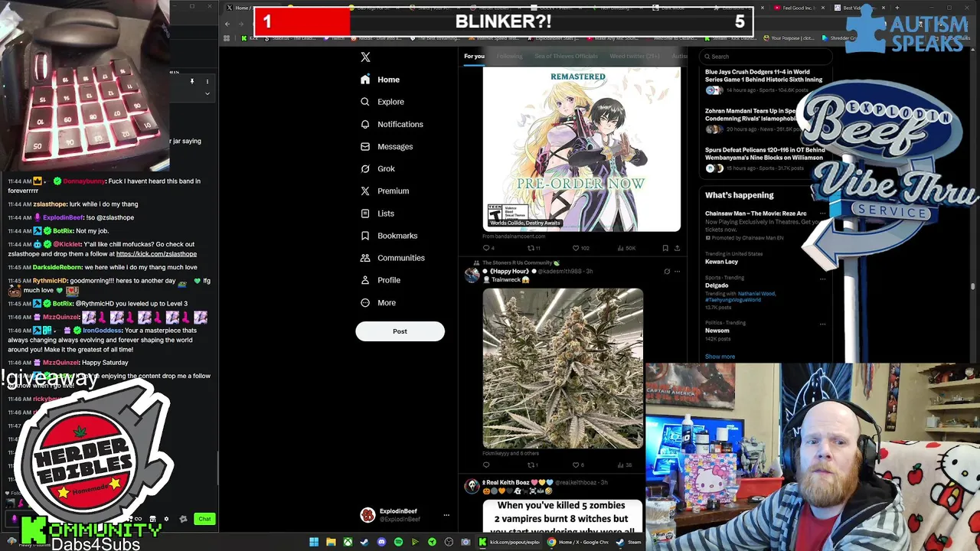Open File Explorer from taskbar
Viewport: 980px width, 551px height.
tap(331, 543)
